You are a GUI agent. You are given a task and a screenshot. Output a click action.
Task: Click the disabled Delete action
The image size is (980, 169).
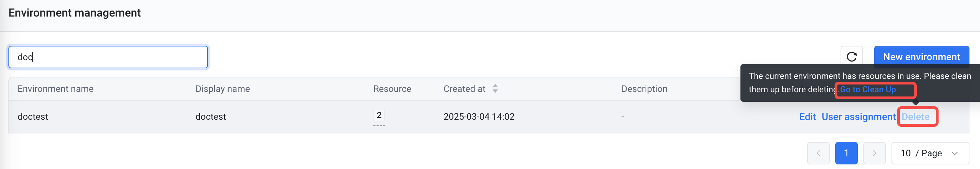[915, 117]
